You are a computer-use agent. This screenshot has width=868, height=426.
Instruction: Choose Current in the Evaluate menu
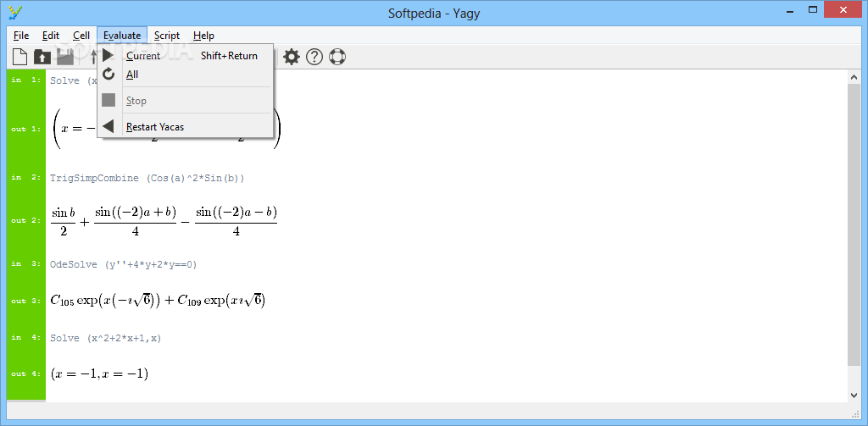185,55
